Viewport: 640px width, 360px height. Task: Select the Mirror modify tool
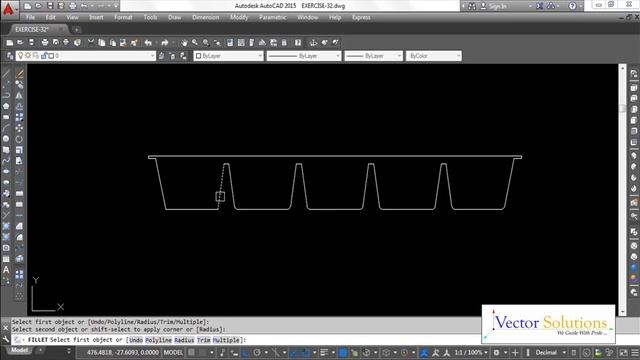[19, 96]
